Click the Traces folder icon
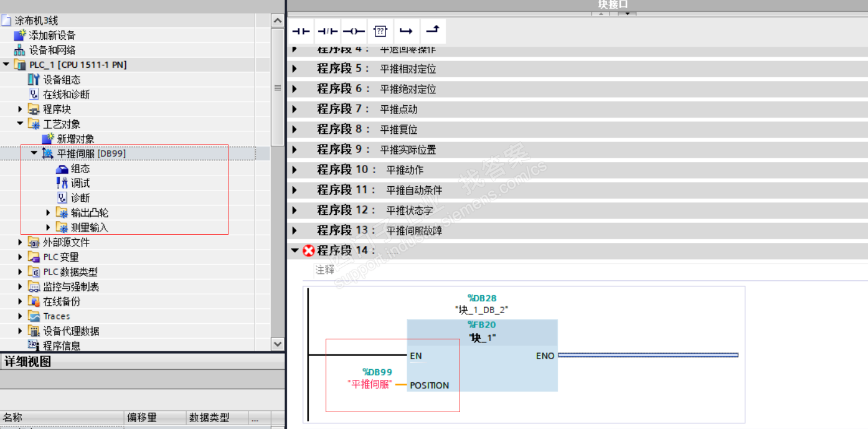868x429 pixels. point(34,316)
